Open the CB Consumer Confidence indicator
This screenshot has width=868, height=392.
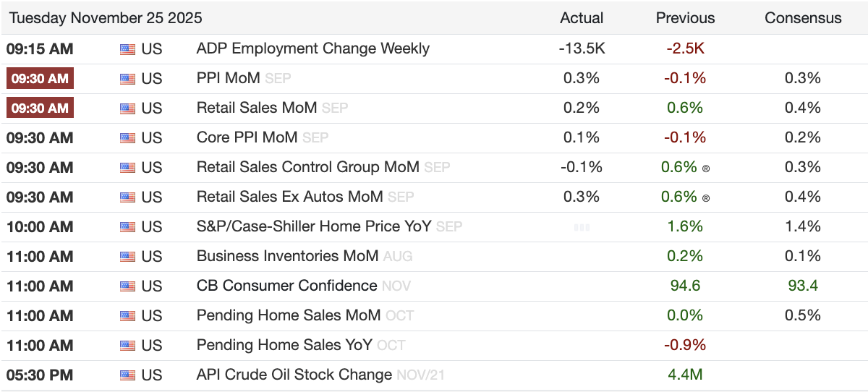(x=286, y=286)
